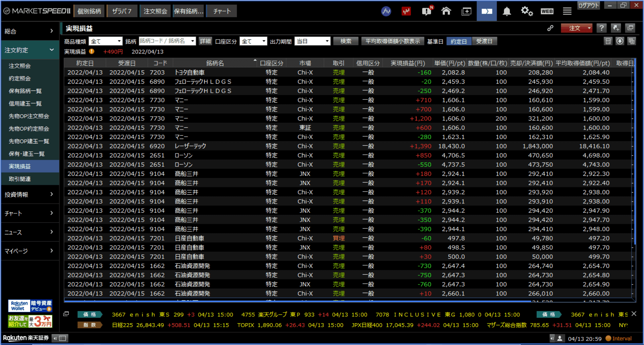
Task: Click the 検索 button
Action: (346, 41)
